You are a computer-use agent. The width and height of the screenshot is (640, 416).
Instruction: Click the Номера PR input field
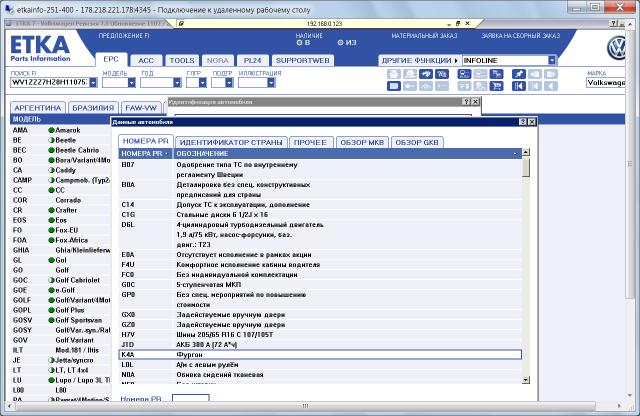[191, 398]
